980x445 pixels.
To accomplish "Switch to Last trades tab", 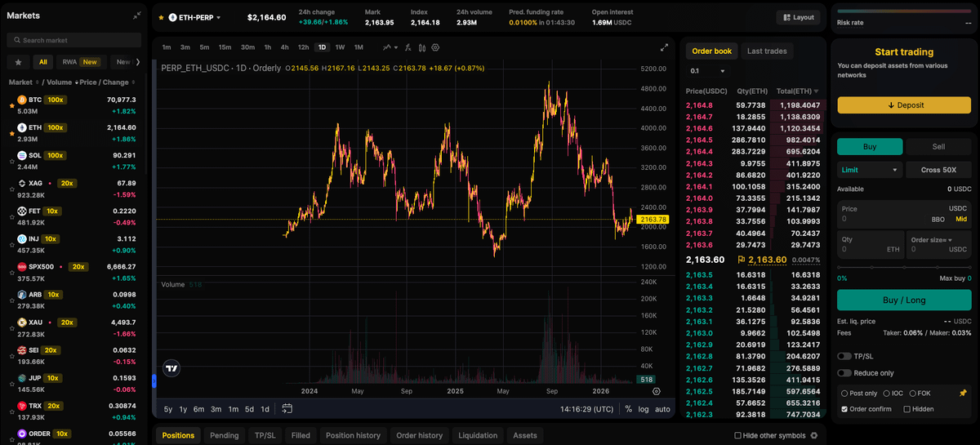I will pyautogui.click(x=767, y=51).
